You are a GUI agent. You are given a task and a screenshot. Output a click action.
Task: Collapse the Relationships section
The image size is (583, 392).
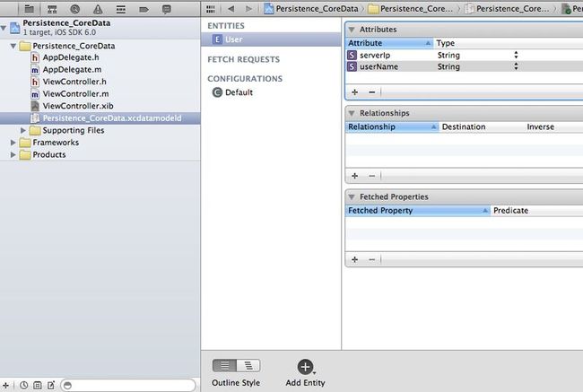pos(352,113)
